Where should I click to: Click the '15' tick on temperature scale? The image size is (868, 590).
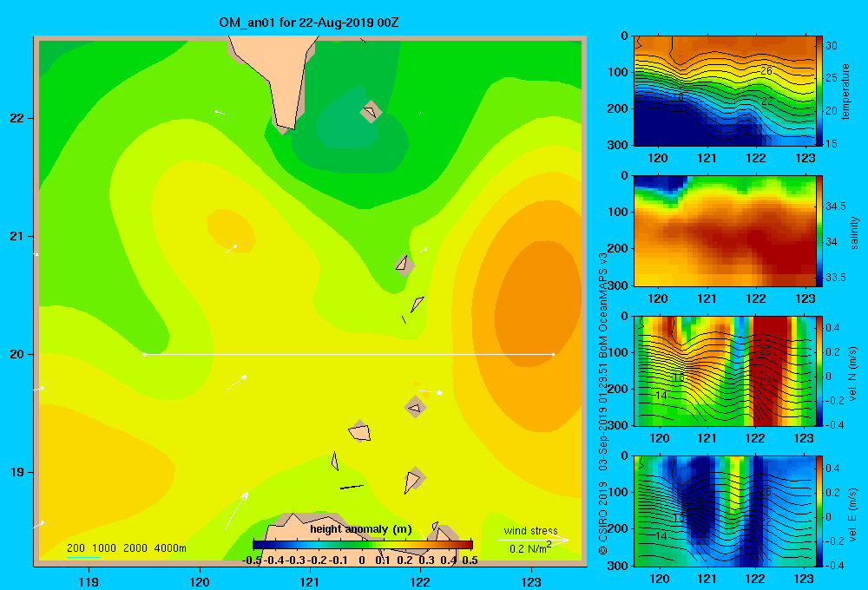click(832, 143)
